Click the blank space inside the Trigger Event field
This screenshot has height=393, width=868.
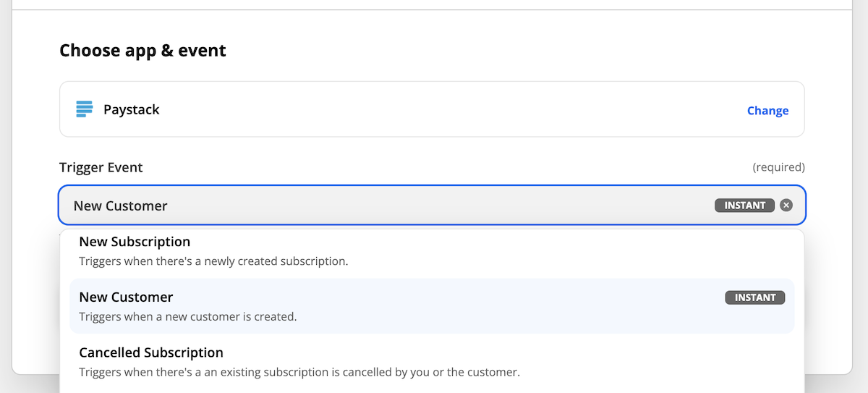(441, 206)
